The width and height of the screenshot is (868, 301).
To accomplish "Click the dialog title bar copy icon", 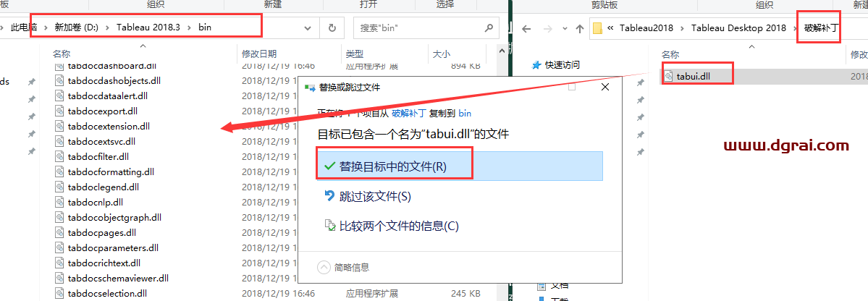I will click(x=309, y=88).
